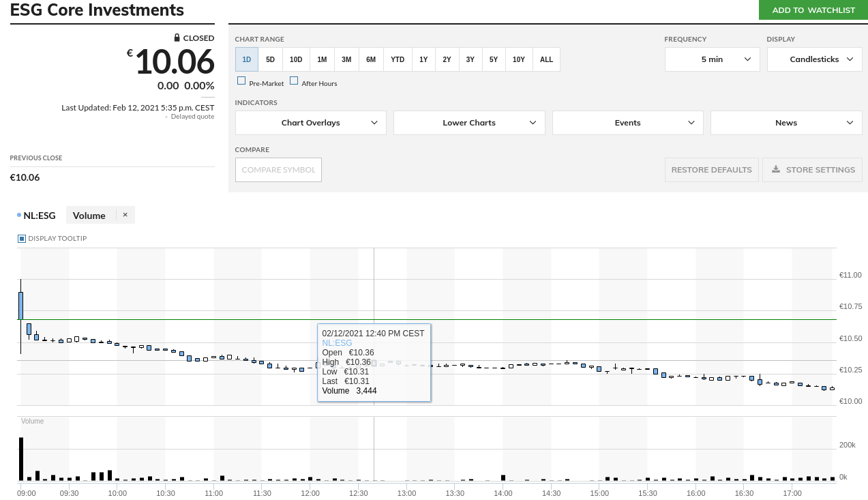This screenshot has width=868, height=500.
Task: Enable Pre-Market checkbox
Action: tap(241, 80)
